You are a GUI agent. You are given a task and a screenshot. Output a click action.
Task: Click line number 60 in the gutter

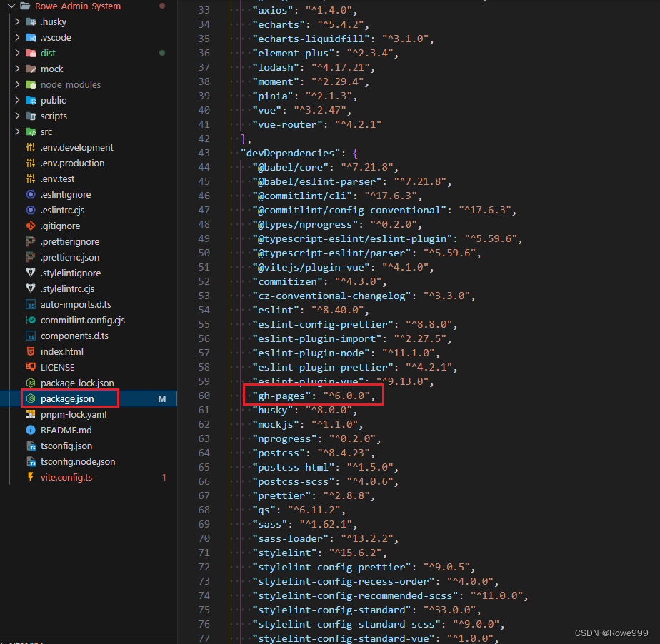click(x=204, y=396)
